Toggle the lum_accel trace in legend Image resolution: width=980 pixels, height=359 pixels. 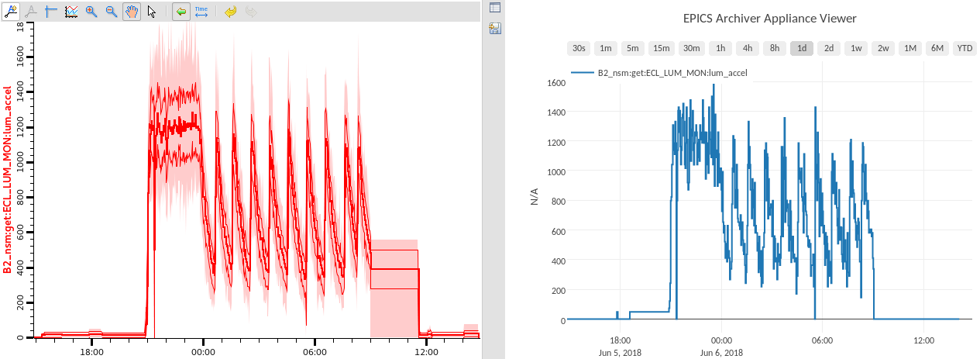click(x=661, y=72)
